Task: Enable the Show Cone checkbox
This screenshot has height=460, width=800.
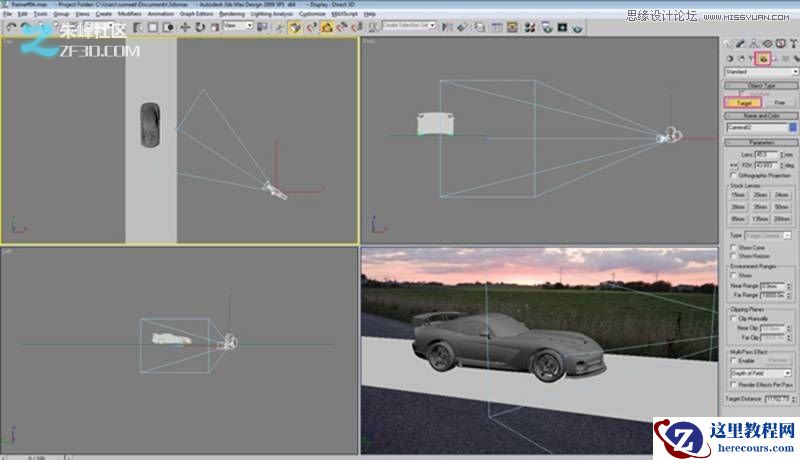Action: [734, 247]
